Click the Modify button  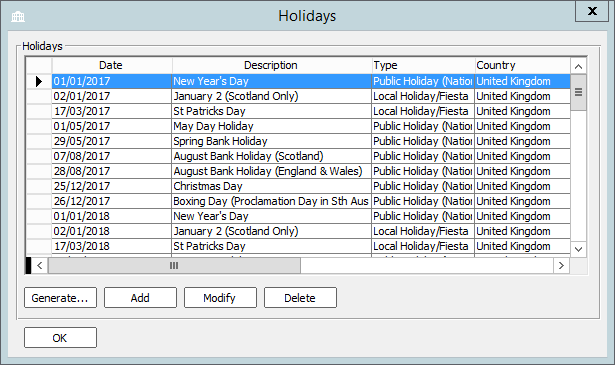pyautogui.click(x=220, y=298)
